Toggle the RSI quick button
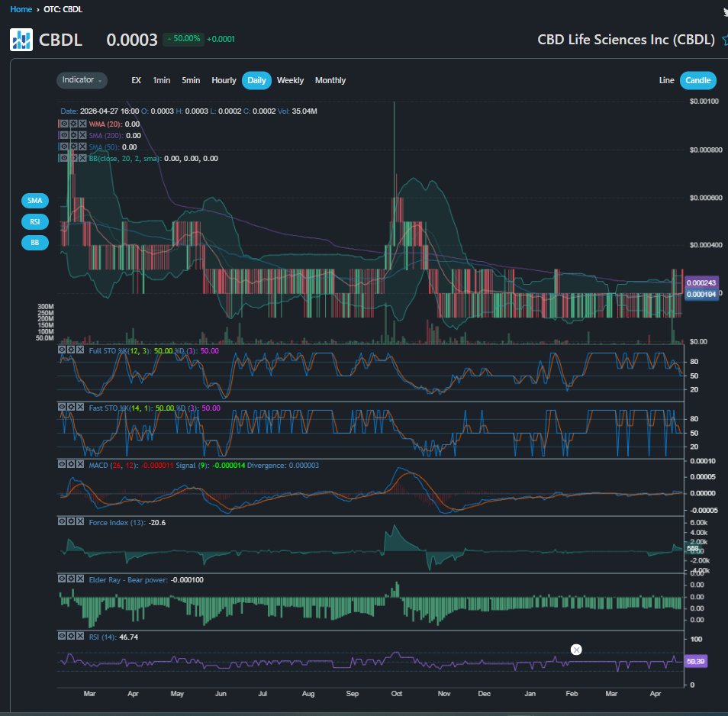 click(35, 221)
